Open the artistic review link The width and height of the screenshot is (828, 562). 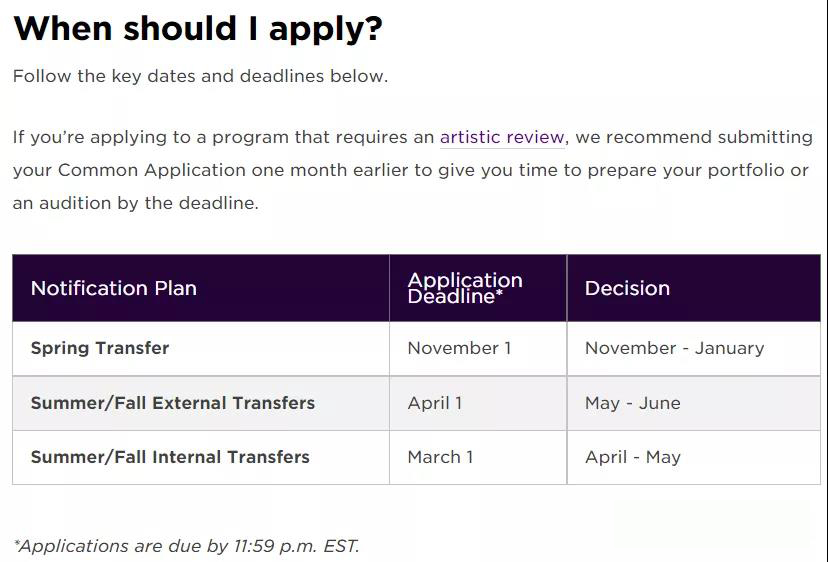click(502, 137)
